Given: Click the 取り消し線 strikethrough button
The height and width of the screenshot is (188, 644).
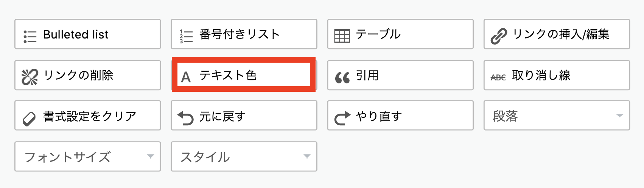Looking at the screenshot, I should point(557,75).
